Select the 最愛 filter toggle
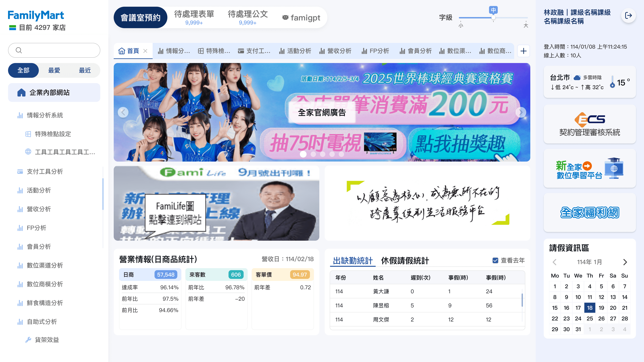This screenshot has height=362, width=644. coord(54,70)
